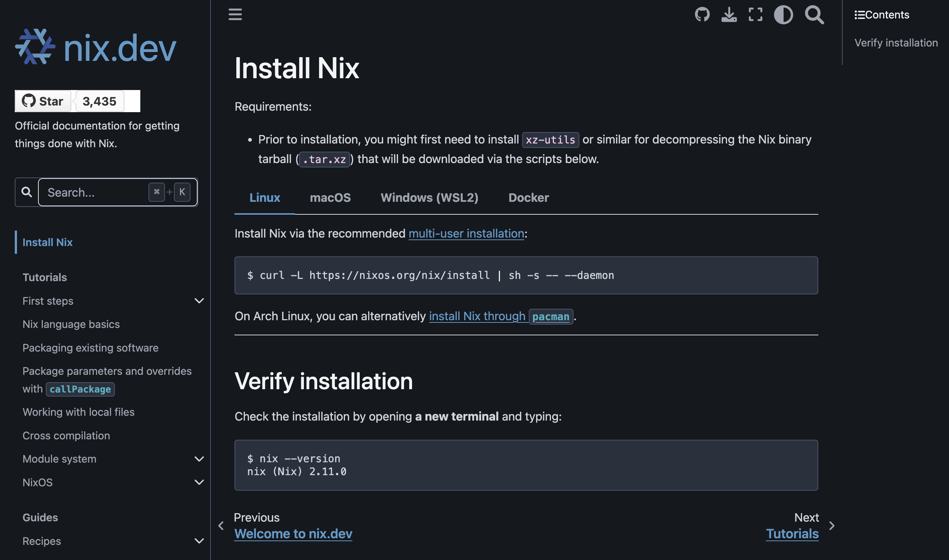Image resolution: width=949 pixels, height=560 pixels.
Task: Enter fullscreen mode via the fullscreen icon
Action: click(755, 14)
